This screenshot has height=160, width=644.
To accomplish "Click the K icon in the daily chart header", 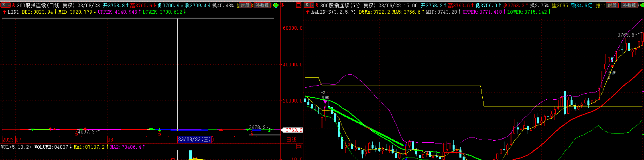I will pos(4,5).
